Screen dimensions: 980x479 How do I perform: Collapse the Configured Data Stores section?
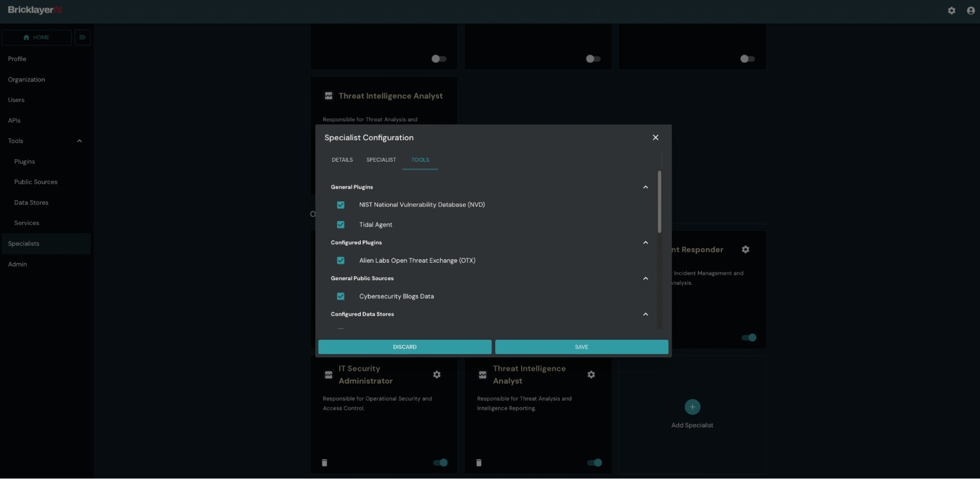(645, 314)
